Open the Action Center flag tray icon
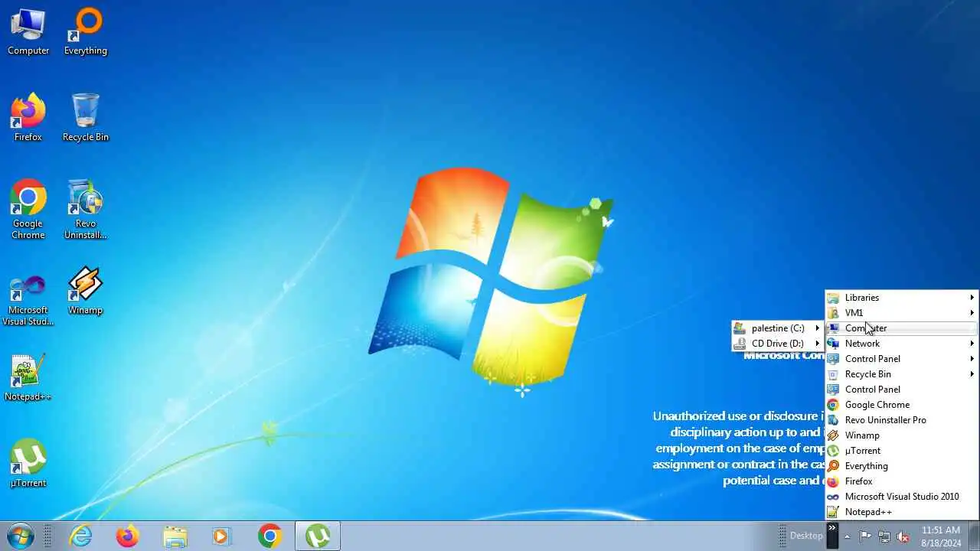This screenshot has width=980, height=551. [865, 536]
